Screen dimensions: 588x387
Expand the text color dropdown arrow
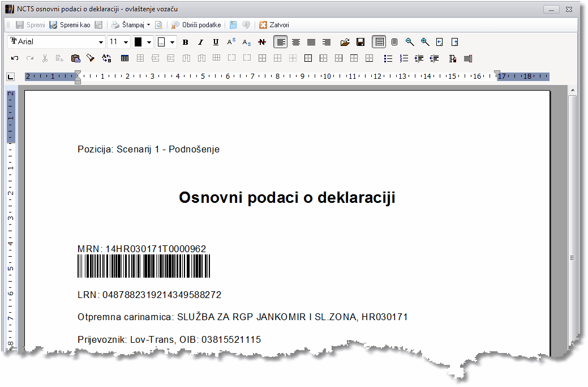(x=149, y=42)
